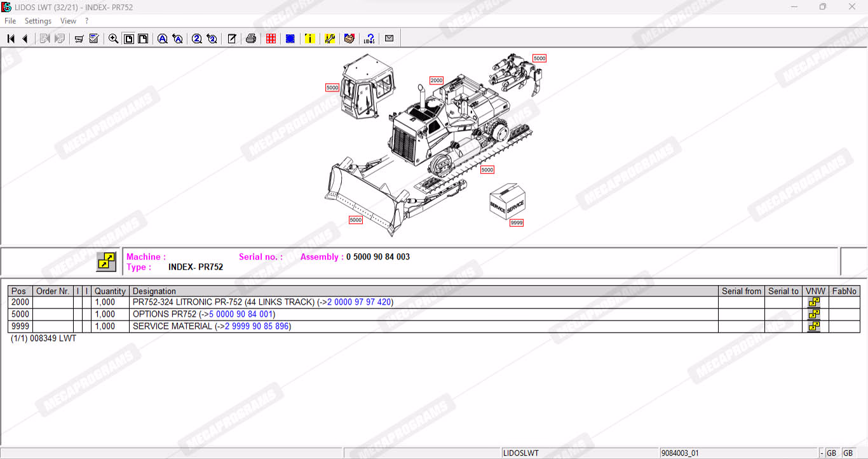This screenshot has height=459, width=868.
Task: Open the notepad edit icon
Action: coord(232,39)
